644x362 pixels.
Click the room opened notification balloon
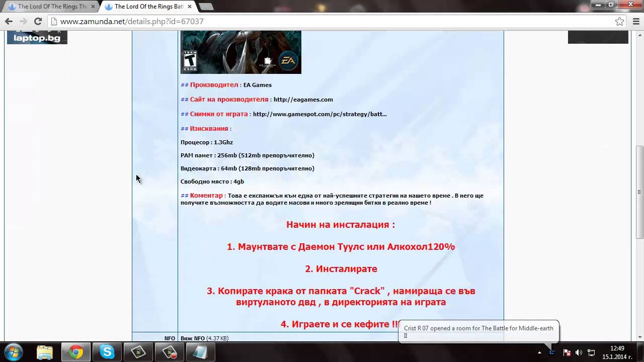coord(478,331)
